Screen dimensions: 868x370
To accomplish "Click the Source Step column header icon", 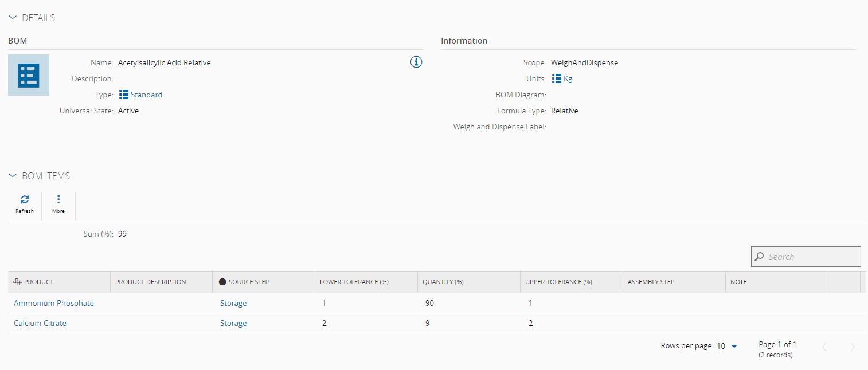I will (222, 282).
